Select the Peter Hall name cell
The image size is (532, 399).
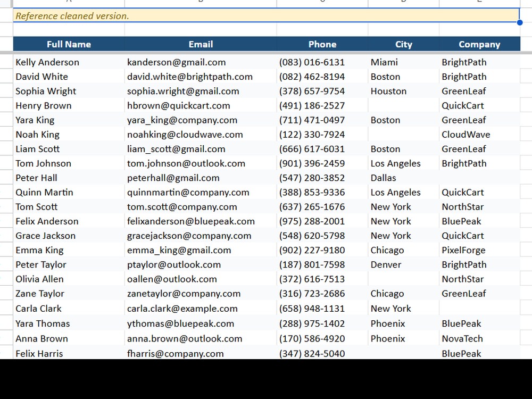click(x=69, y=178)
